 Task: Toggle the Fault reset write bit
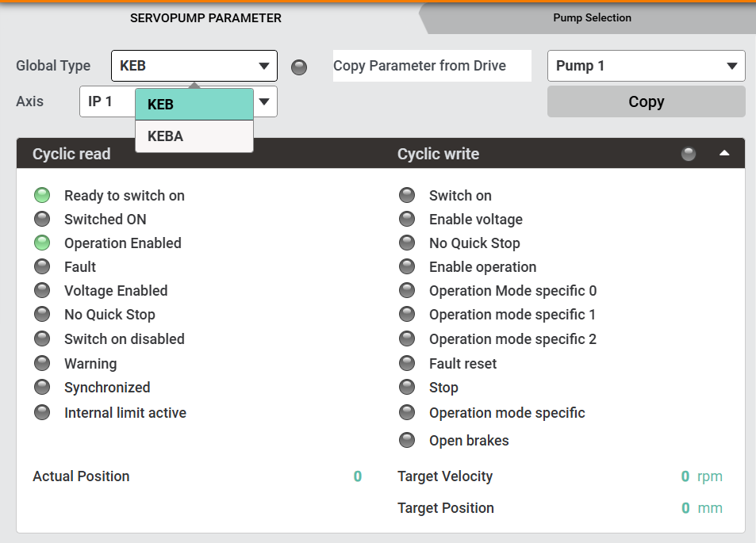407,364
